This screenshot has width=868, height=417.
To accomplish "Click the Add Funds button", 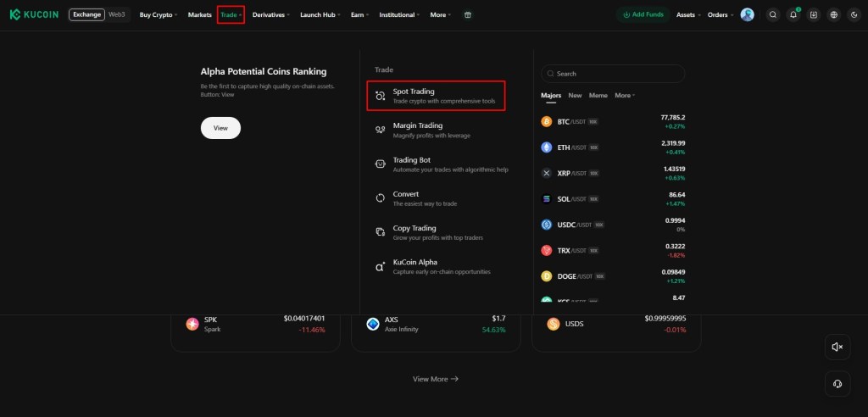I will click(643, 15).
